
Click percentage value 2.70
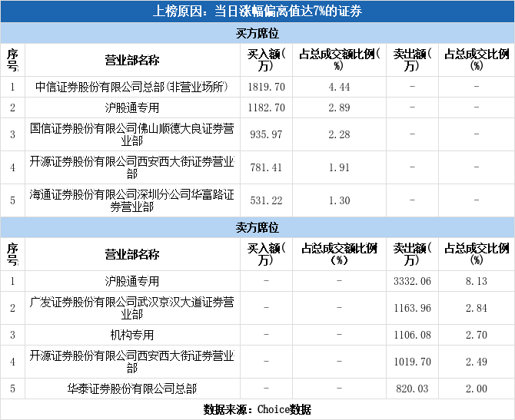coord(477,335)
